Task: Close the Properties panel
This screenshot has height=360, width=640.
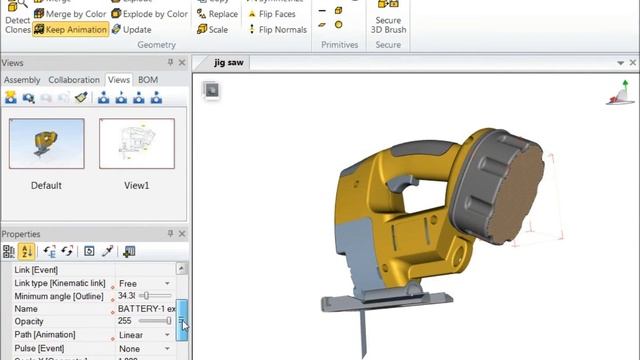Action: pyautogui.click(x=182, y=233)
